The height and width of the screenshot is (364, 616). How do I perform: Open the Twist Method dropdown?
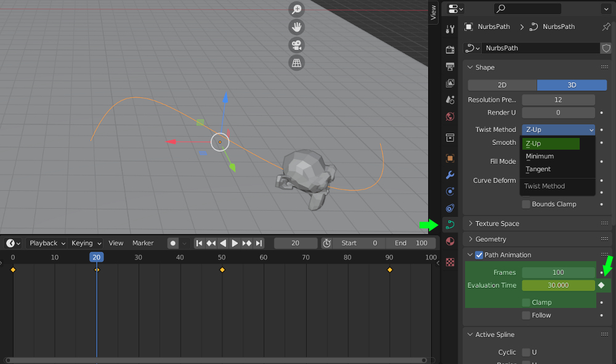pos(558,129)
